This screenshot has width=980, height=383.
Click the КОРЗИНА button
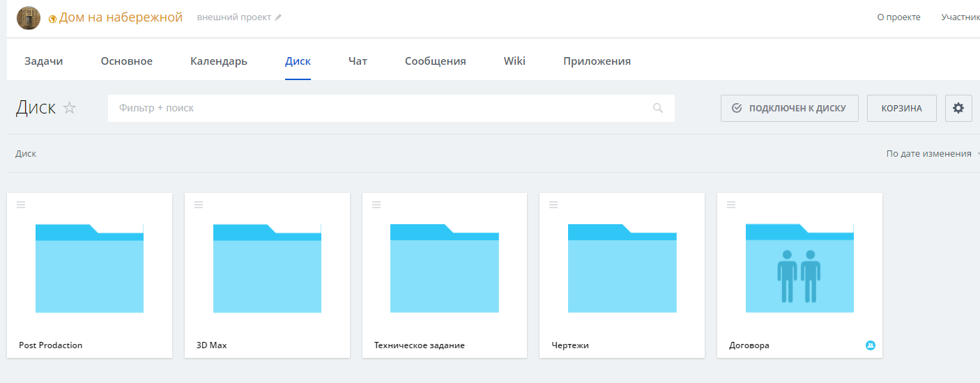(901, 108)
